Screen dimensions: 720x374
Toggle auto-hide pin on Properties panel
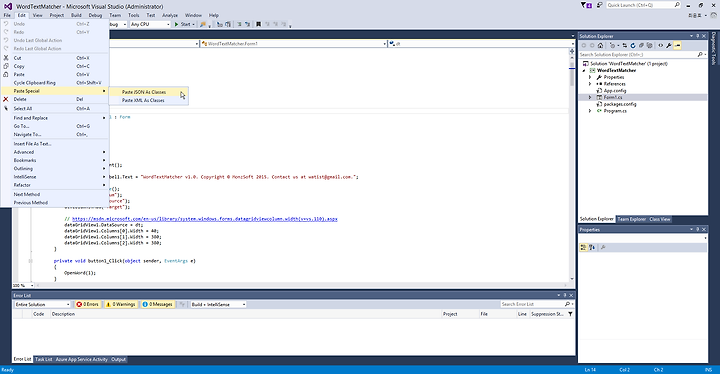[x=698, y=229]
